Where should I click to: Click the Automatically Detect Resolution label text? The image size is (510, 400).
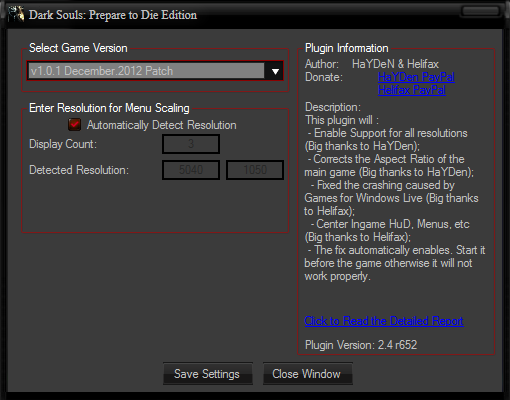(x=162, y=125)
